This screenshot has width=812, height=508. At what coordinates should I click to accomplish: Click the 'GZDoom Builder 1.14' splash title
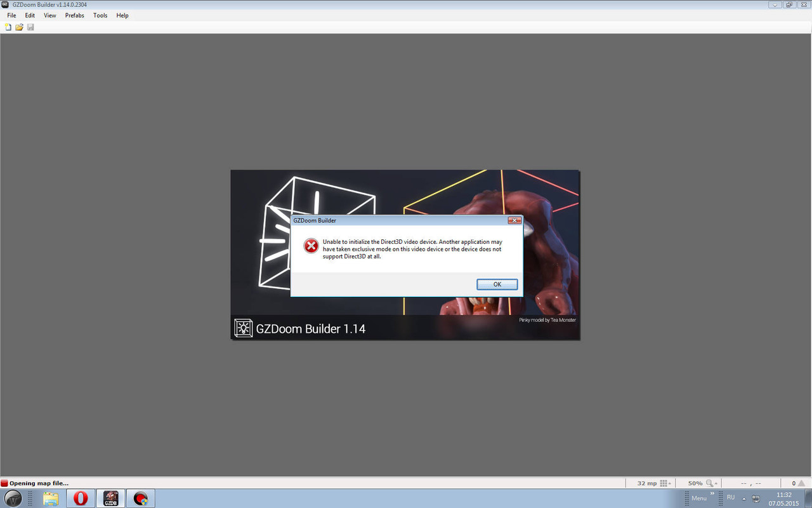[311, 329]
